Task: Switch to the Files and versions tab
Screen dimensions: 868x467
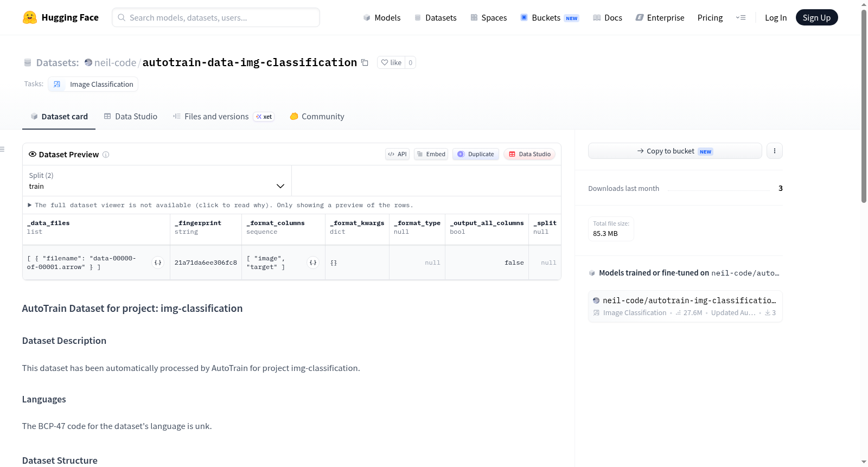Action: [x=224, y=117]
